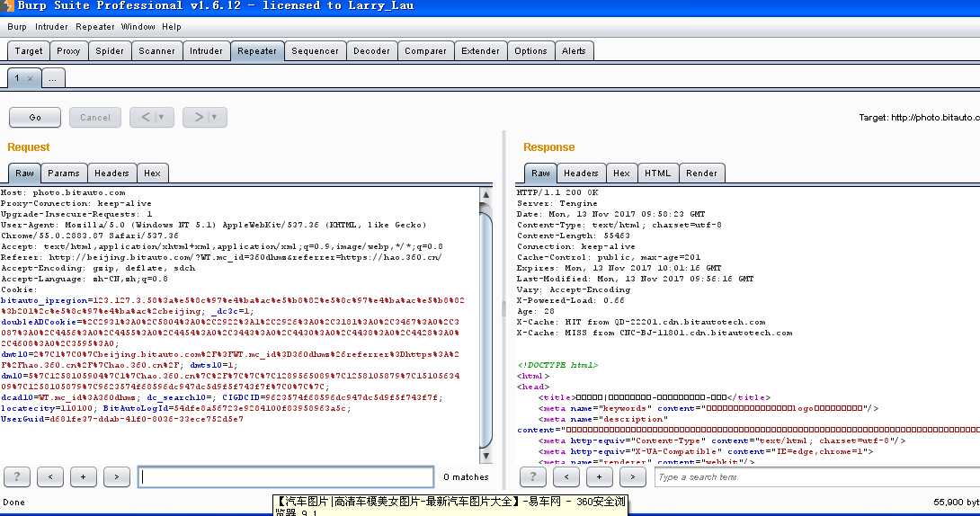Switch to the Spider tab
This screenshot has height=516, width=980.
tap(110, 51)
